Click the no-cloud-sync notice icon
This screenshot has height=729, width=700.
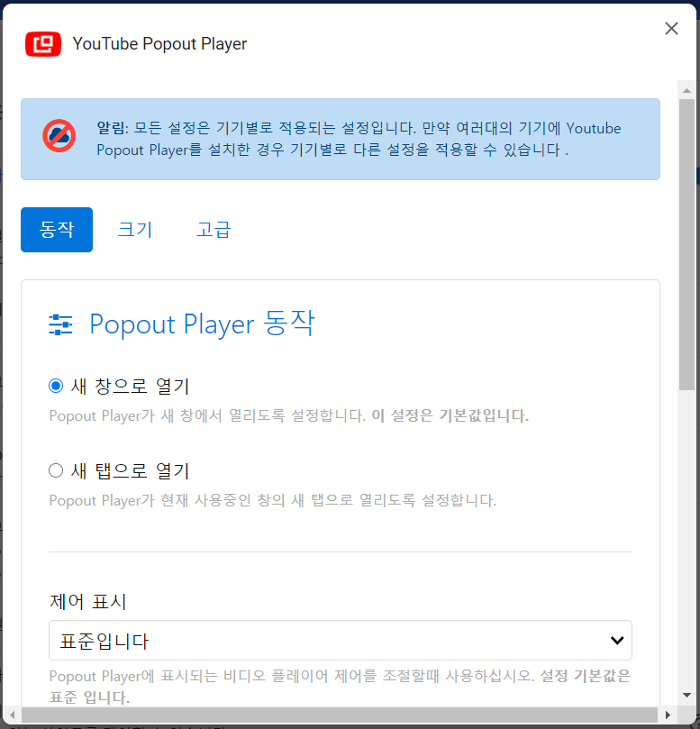59,136
